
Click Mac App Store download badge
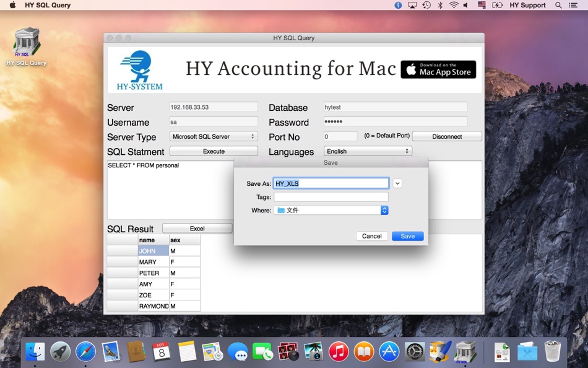tap(438, 69)
